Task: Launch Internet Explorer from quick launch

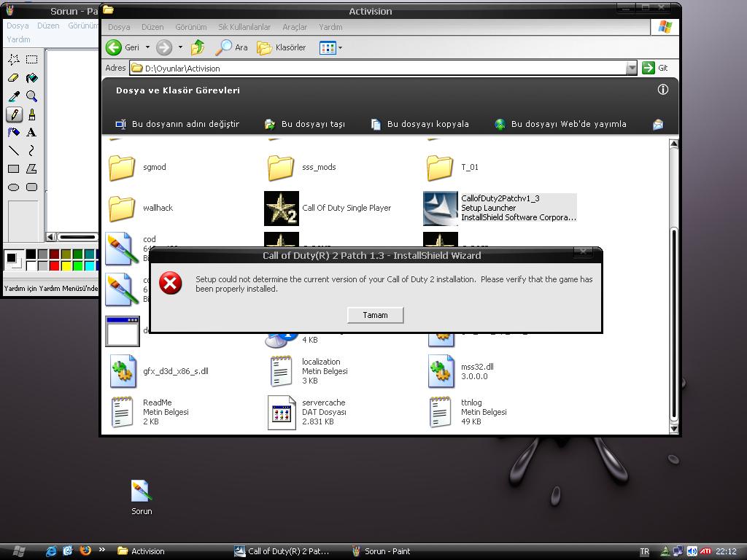Action: pos(51,551)
